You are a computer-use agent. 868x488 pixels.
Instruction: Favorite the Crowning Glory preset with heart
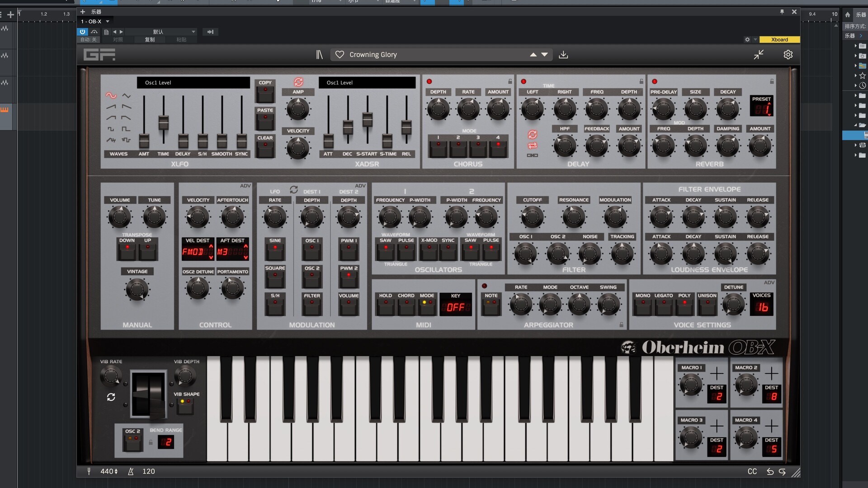[340, 55]
